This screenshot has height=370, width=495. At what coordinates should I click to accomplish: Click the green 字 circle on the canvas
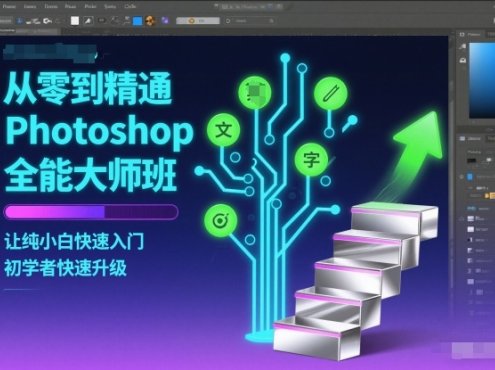[311, 160]
